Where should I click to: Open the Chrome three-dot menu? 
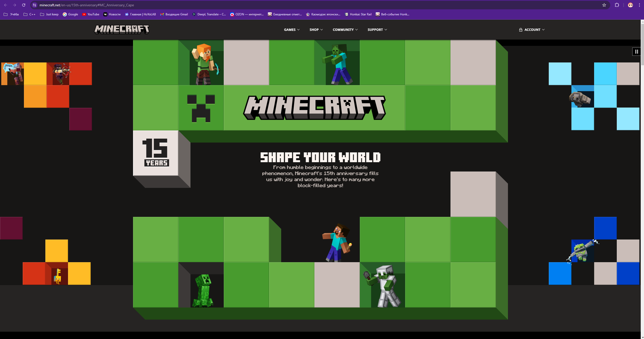pos(639,5)
